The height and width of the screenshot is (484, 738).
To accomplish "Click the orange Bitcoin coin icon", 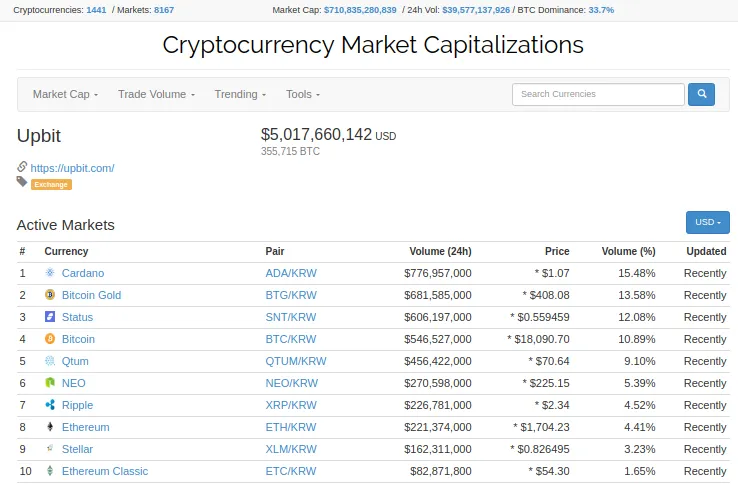I will click(50, 339).
